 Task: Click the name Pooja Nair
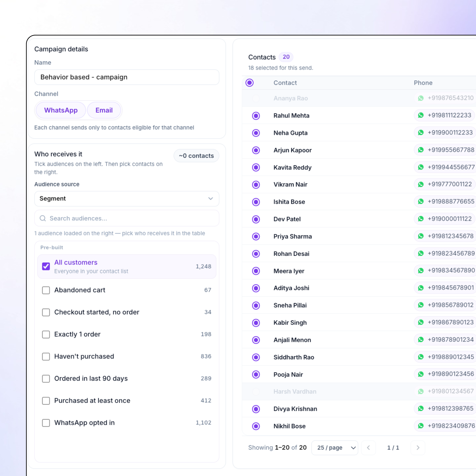tap(288, 375)
